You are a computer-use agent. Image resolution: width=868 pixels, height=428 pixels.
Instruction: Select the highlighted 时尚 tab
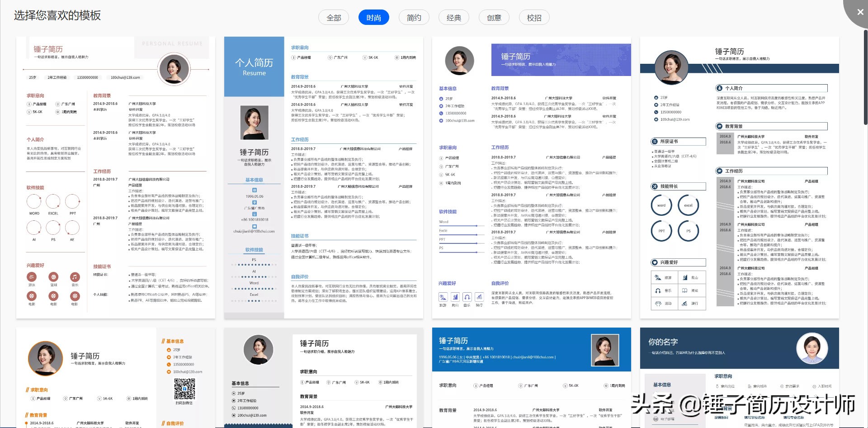(x=373, y=18)
